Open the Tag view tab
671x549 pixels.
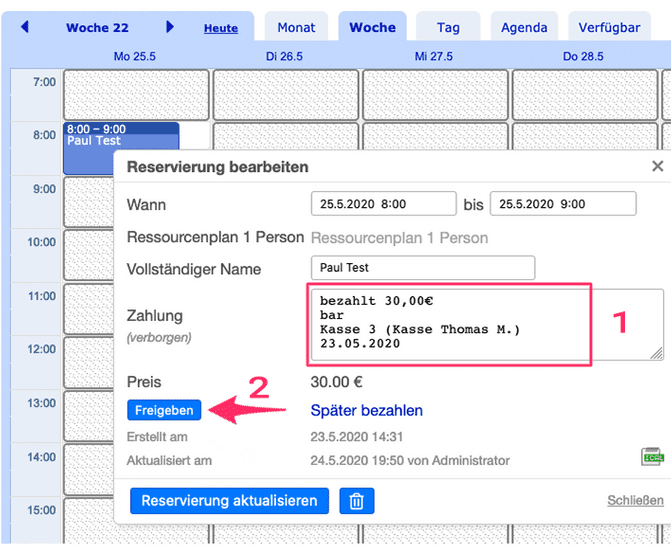(448, 27)
